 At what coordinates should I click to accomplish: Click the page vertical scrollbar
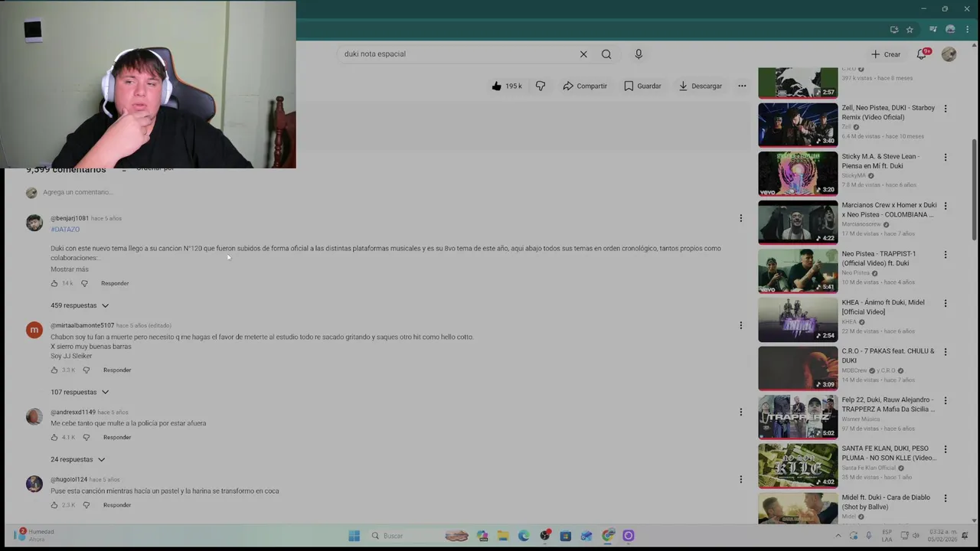click(x=974, y=191)
